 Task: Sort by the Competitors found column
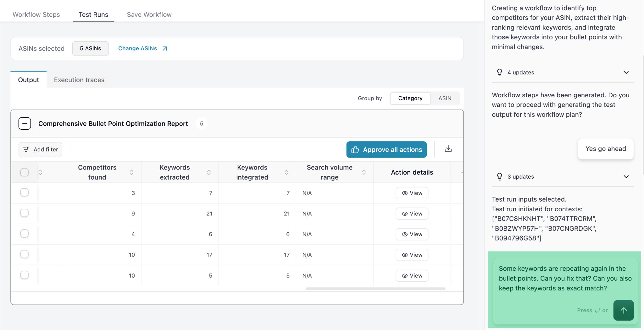coord(131,172)
